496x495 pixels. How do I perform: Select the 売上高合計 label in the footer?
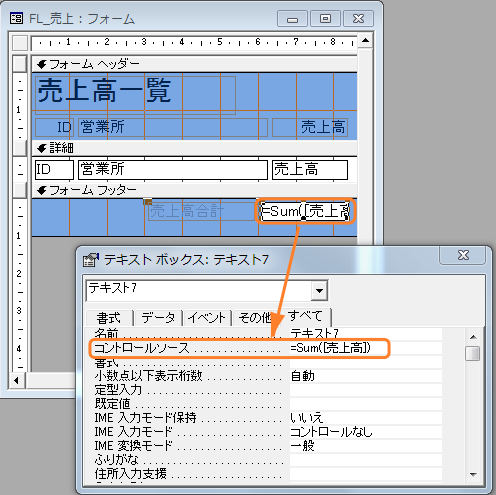coord(202,211)
